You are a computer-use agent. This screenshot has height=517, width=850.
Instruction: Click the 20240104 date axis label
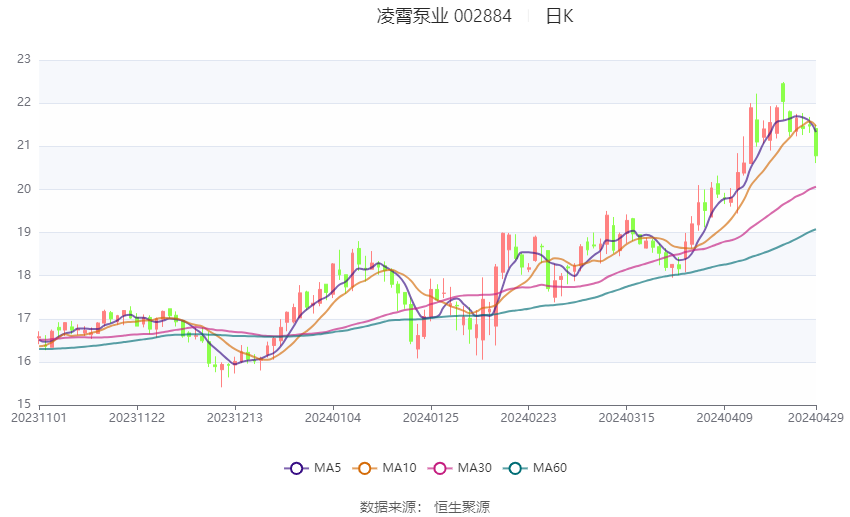tap(333, 418)
